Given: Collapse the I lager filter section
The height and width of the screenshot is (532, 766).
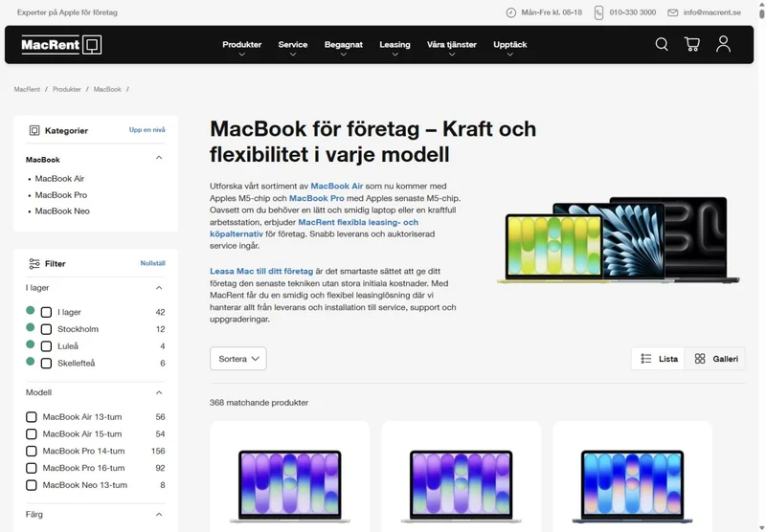Looking at the screenshot, I should (x=159, y=288).
